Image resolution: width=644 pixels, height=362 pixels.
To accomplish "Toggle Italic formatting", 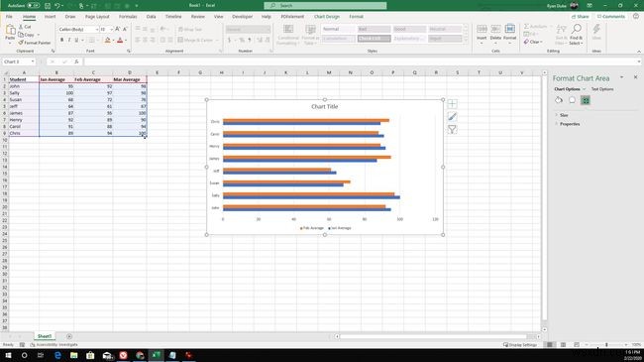I will pos(69,40).
